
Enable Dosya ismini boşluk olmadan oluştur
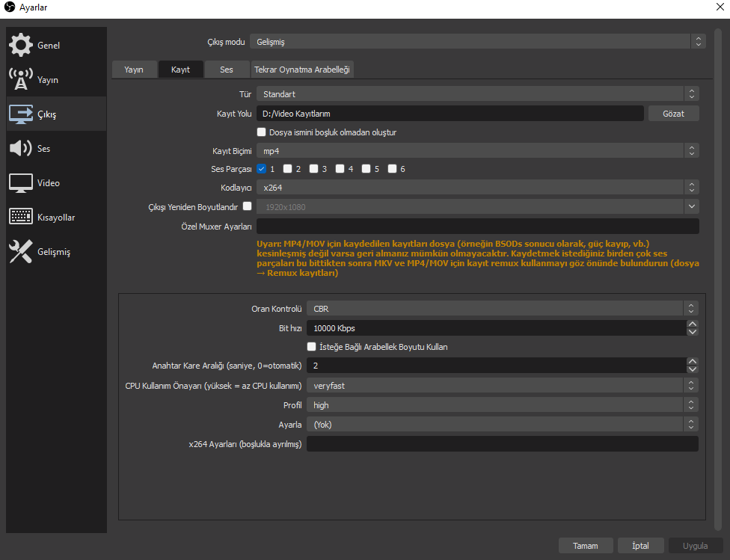[x=261, y=132]
